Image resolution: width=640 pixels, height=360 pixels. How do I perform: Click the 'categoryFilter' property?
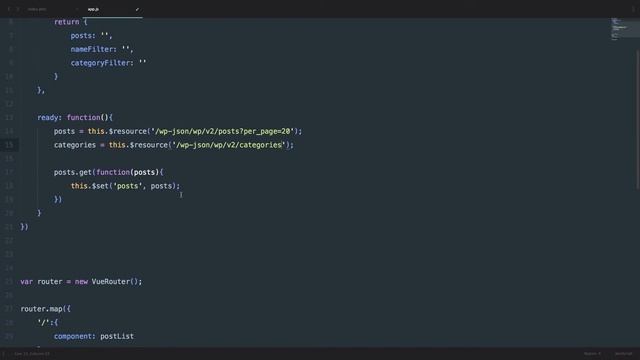[x=100, y=63]
